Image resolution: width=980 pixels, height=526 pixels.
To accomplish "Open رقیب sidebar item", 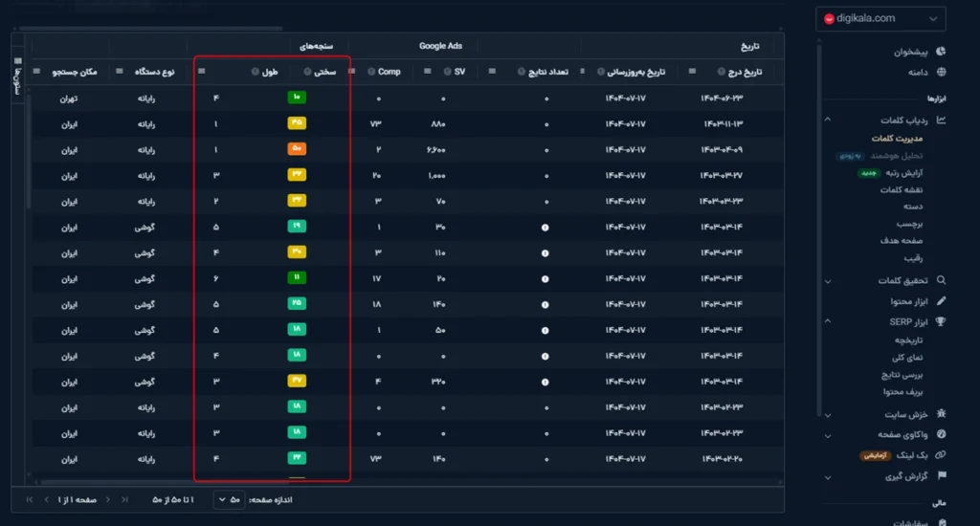I will tap(913, 258).
